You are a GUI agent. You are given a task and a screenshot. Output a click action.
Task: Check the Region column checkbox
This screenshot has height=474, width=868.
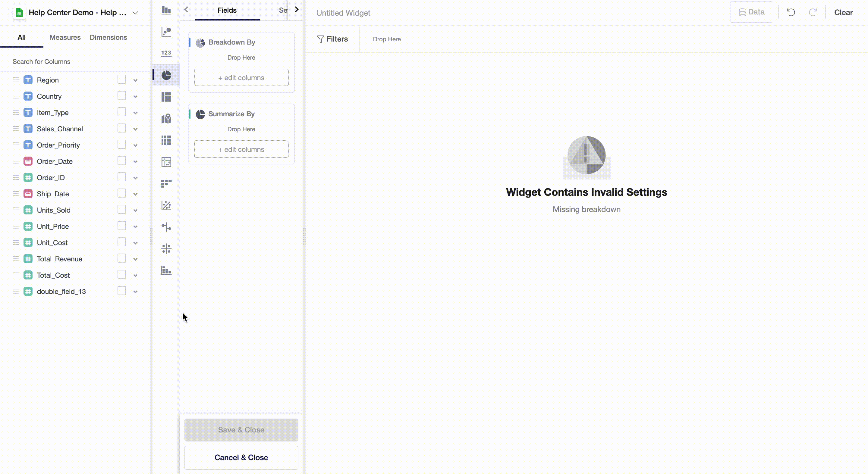[122, 80]
